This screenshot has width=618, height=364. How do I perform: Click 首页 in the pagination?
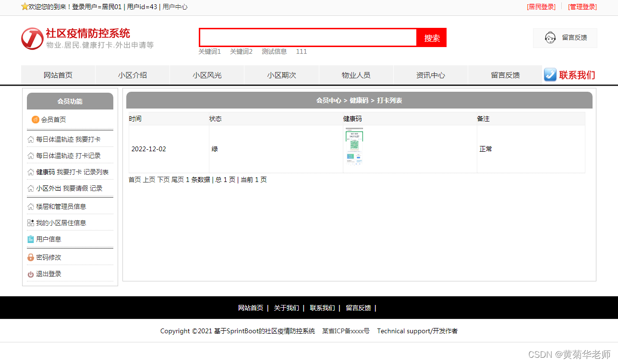[x=135, y=180]
